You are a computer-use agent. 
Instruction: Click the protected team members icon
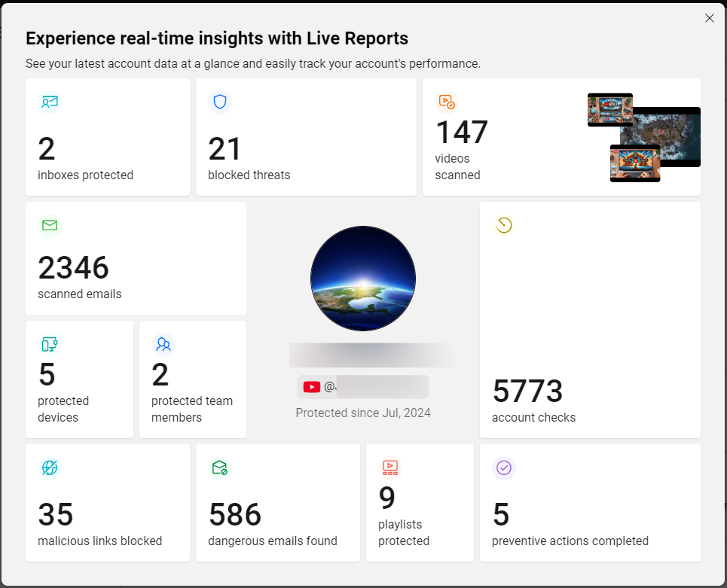[x=163, y=345]
